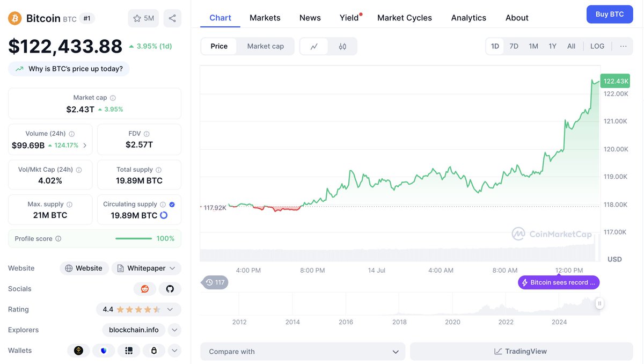Click 2018 on the history timeline

tap(399, 322)
